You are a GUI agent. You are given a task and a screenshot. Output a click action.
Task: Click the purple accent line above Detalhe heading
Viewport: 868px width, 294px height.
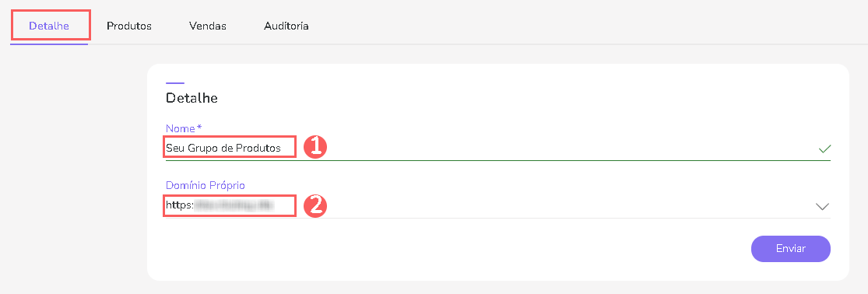click(175, 83)
